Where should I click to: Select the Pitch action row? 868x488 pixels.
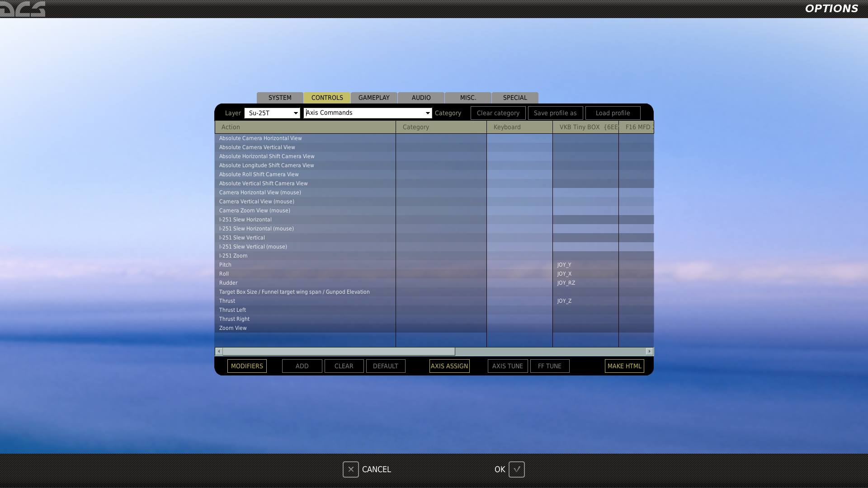[434, 265]
